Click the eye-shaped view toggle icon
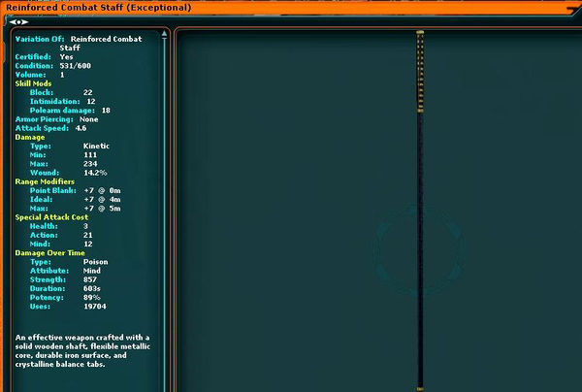 pyautogui.click(x=18, y=22)
